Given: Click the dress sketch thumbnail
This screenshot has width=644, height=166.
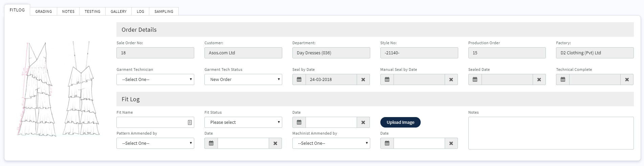Looking at the screenshot, I should pyautogui.click(x=58, y=89).
